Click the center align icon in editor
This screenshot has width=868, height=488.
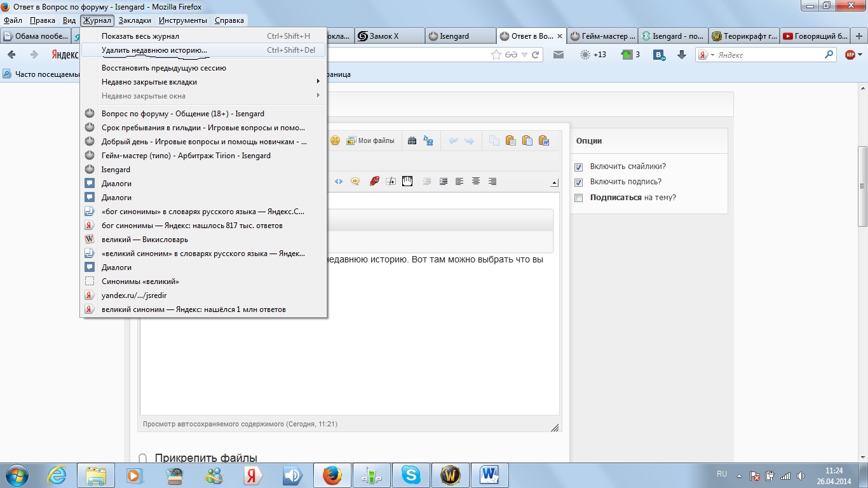[x=475, y=182]
